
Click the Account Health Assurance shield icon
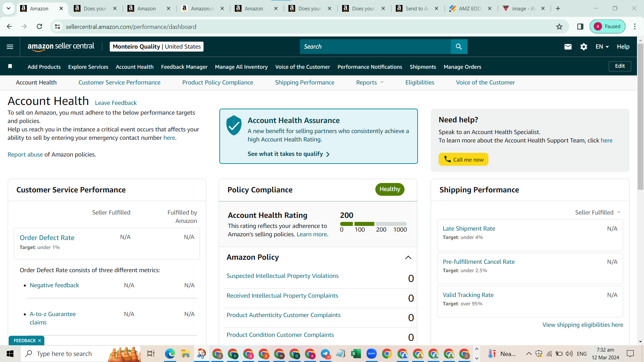[x=234, y=125]
